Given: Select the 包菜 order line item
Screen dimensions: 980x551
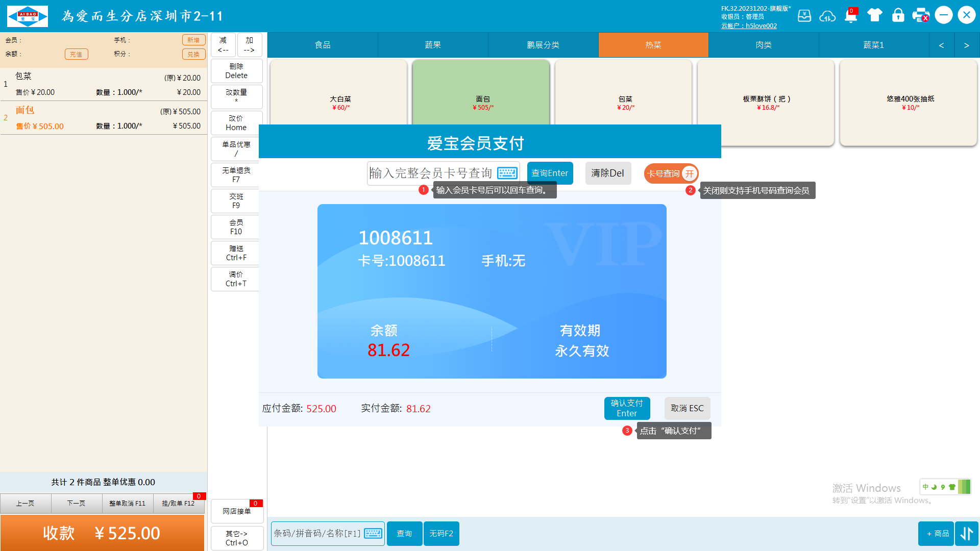Looking at the screenshot, I should coord(103,84).
